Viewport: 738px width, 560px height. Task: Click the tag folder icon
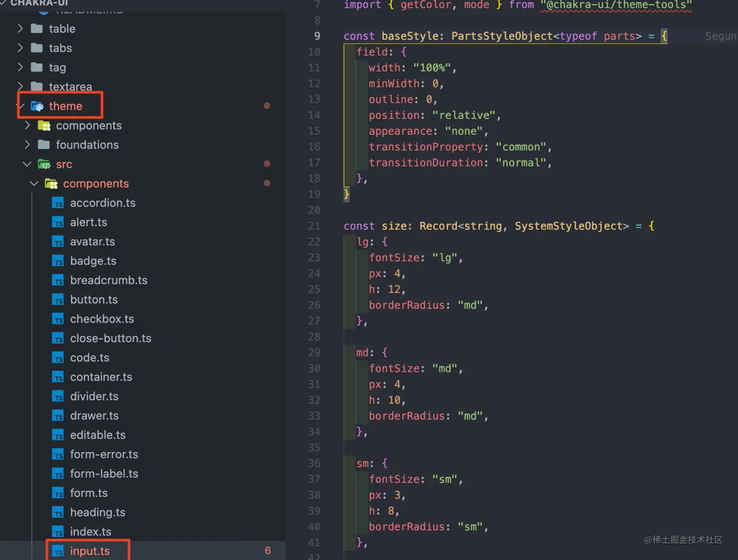(37, 67)
